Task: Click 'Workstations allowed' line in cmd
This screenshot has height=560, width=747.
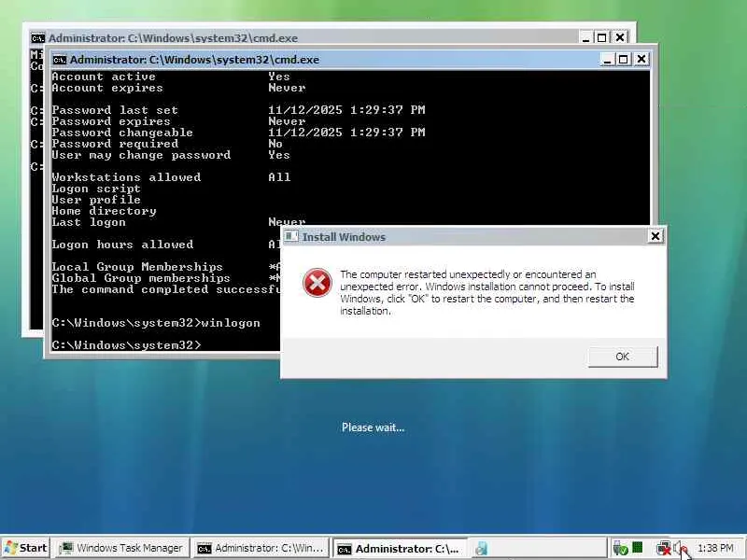Action: (x=171, y=177)
